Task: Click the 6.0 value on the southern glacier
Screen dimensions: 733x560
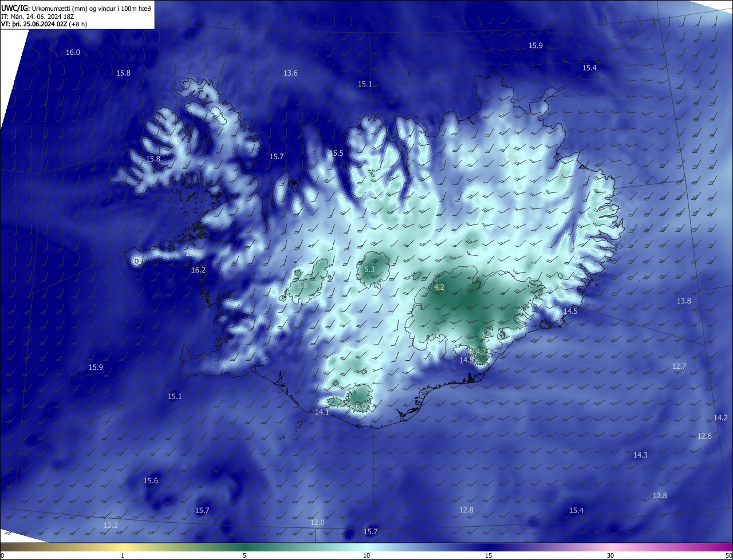Action: (361, 406)
